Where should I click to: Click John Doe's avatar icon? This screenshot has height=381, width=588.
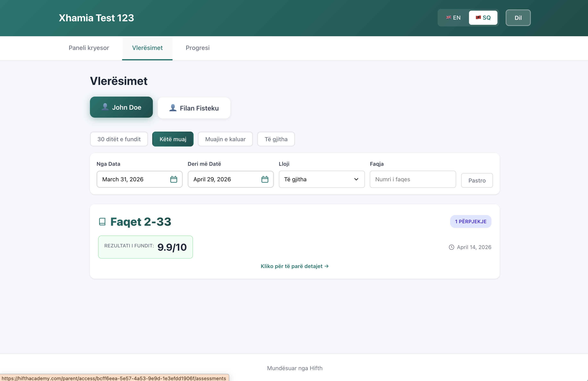105,107
